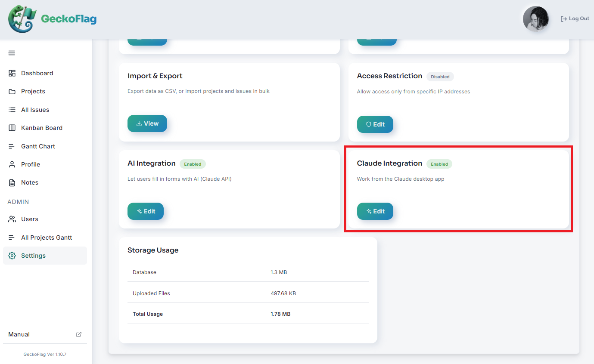The width and height of the screenshot is (594, 364).
Task: Click the Gantt Chart bars icon
Action: [x=12, y=146]
